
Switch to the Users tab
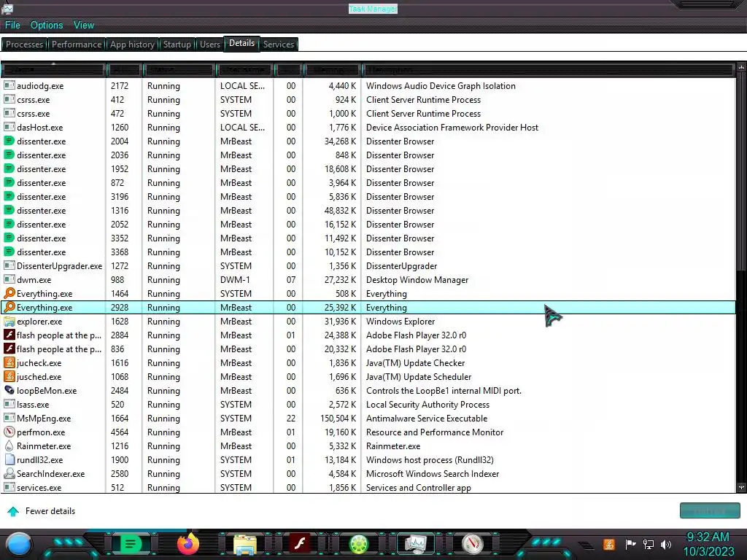[210, 44]
